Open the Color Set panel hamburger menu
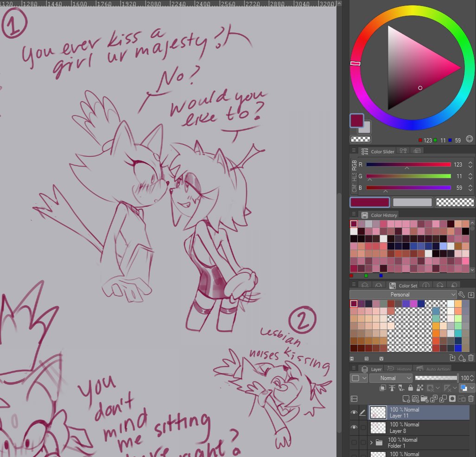This screenshot has width=476, height=457. point(354,284)
